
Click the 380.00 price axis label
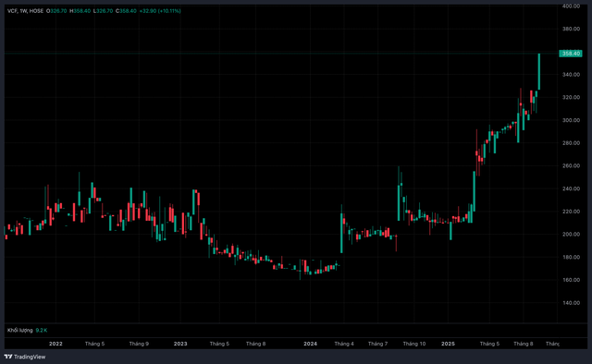(571, 29)
